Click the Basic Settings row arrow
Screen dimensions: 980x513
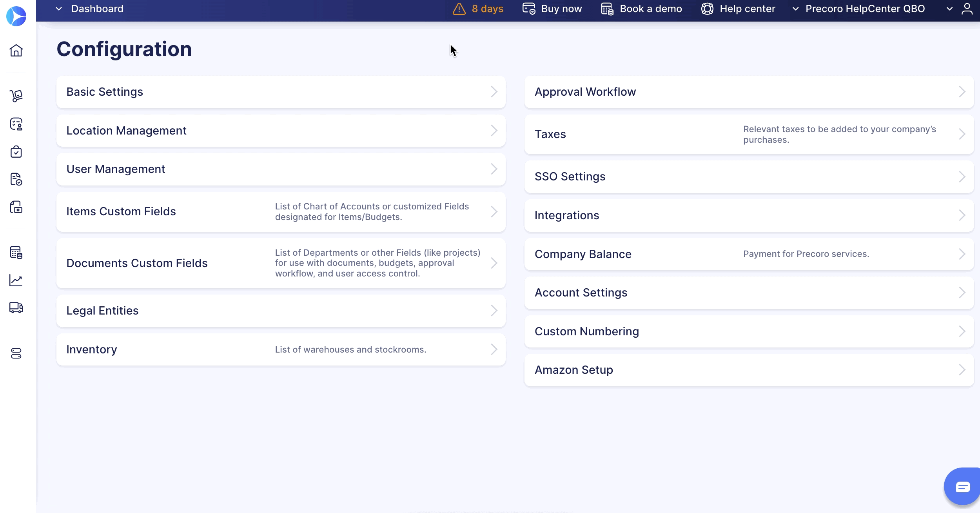pos(494,92)
